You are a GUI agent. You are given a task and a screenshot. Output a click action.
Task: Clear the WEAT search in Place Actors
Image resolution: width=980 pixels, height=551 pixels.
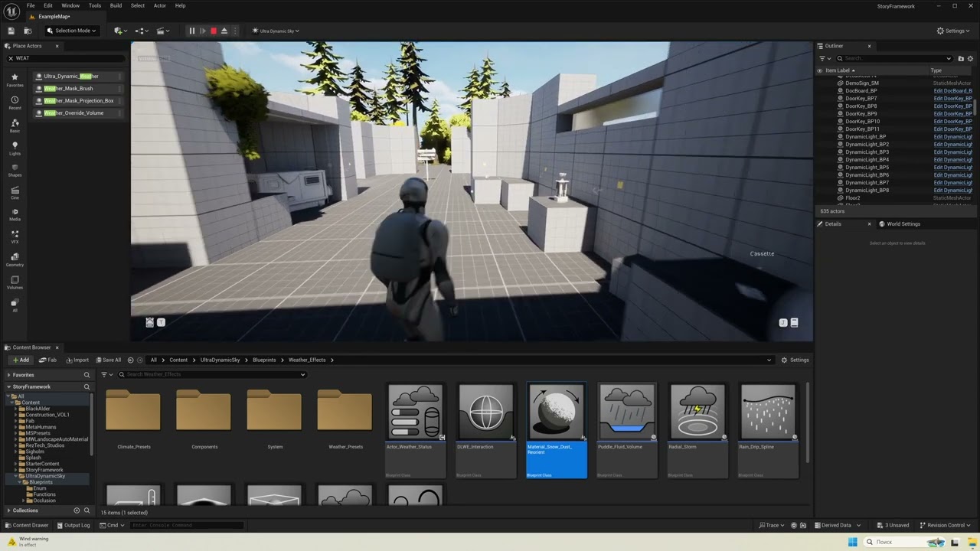[x=11, y=58]
